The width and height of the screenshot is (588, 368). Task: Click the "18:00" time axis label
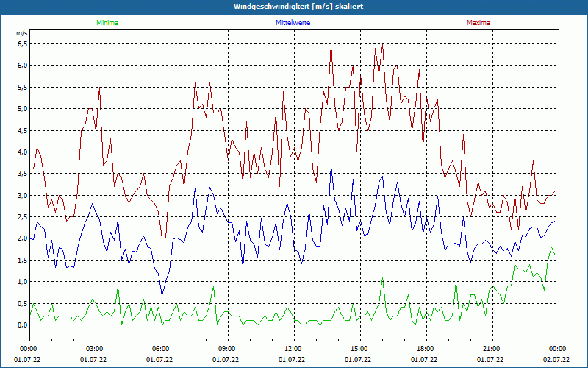(427, 349)
